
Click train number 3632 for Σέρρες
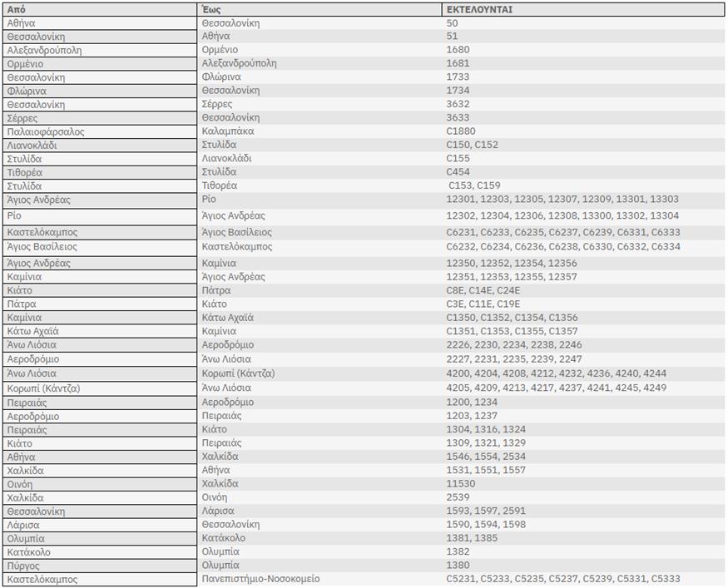point(458,104)
